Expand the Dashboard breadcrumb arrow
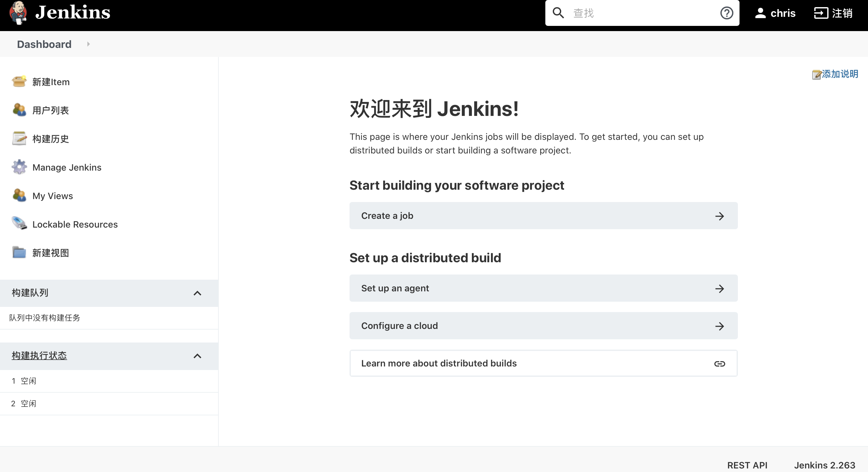Screen dimensions: 868x472 click(88, 44)
